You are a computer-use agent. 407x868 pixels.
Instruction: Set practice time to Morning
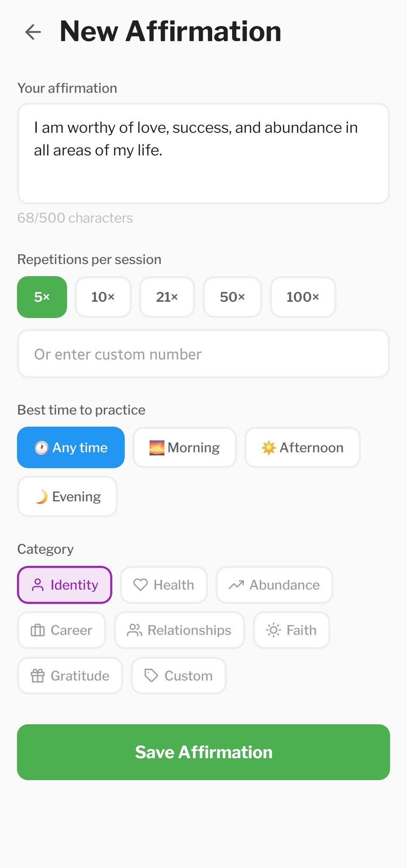point(184,448)
